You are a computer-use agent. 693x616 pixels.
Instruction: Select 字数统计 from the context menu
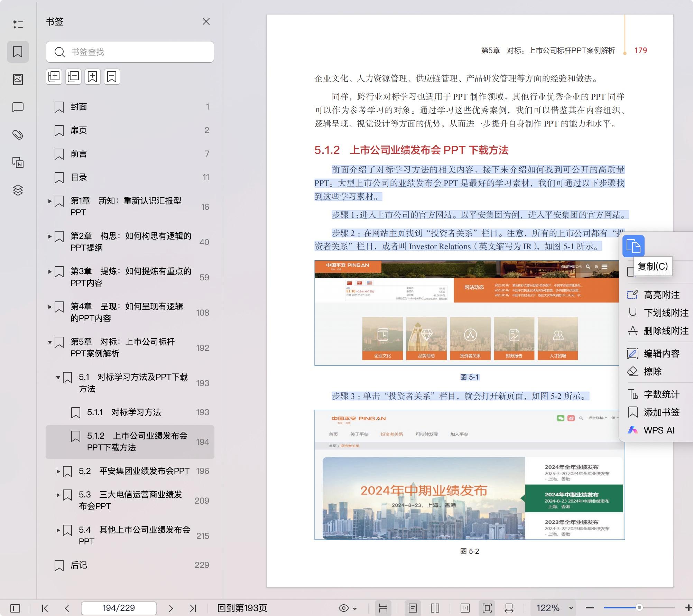coord(660,394)
